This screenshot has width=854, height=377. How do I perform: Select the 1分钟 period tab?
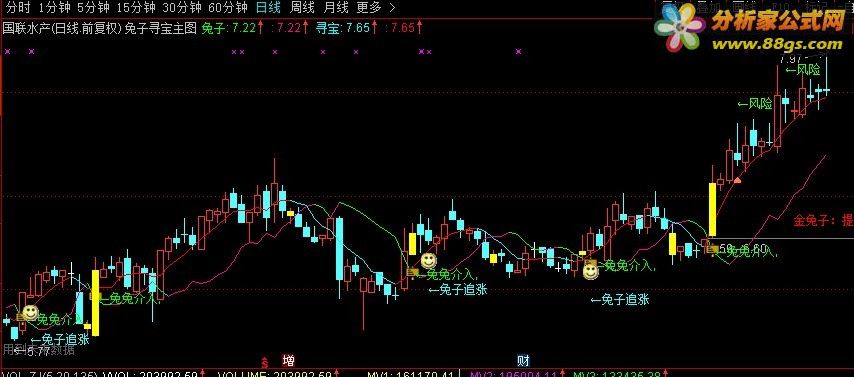coord(55,8)
